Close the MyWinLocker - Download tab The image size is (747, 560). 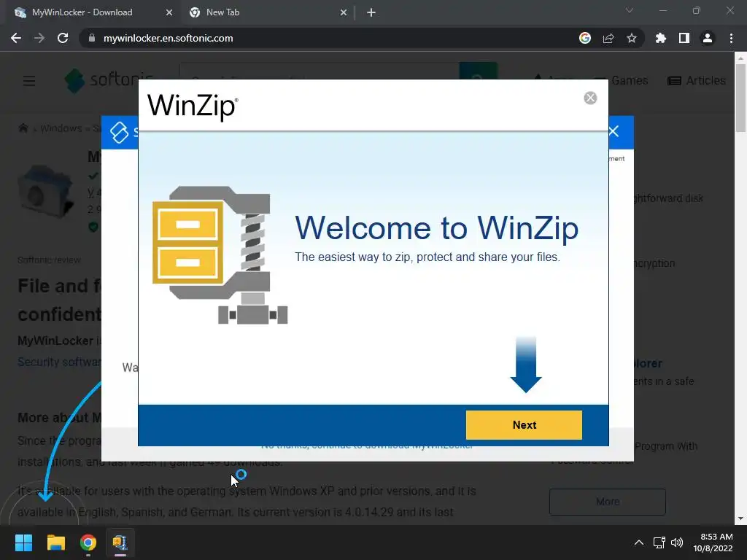[169, 12]
